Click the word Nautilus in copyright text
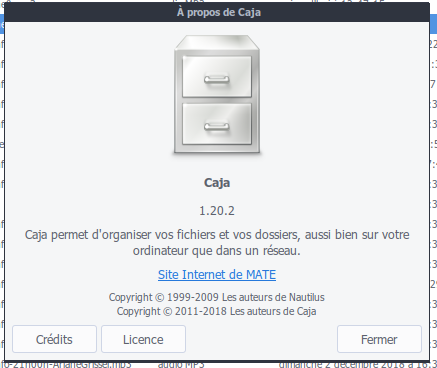 click(x=307, y=297)
